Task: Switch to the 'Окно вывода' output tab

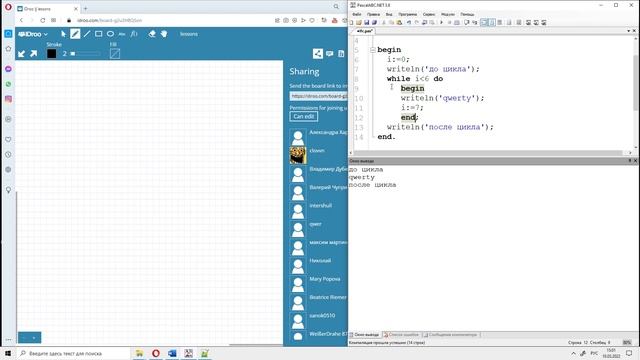Action: pyautogui.click(x=365, y=335)
